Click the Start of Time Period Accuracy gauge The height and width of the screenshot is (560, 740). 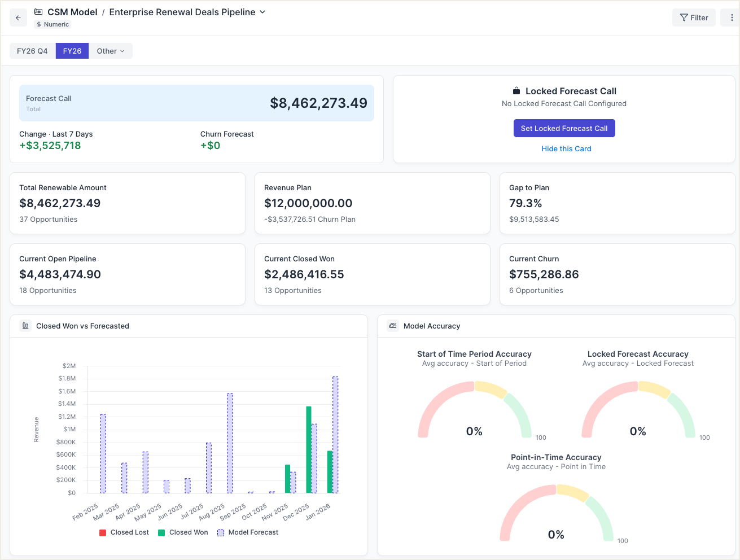pos(474,409)
